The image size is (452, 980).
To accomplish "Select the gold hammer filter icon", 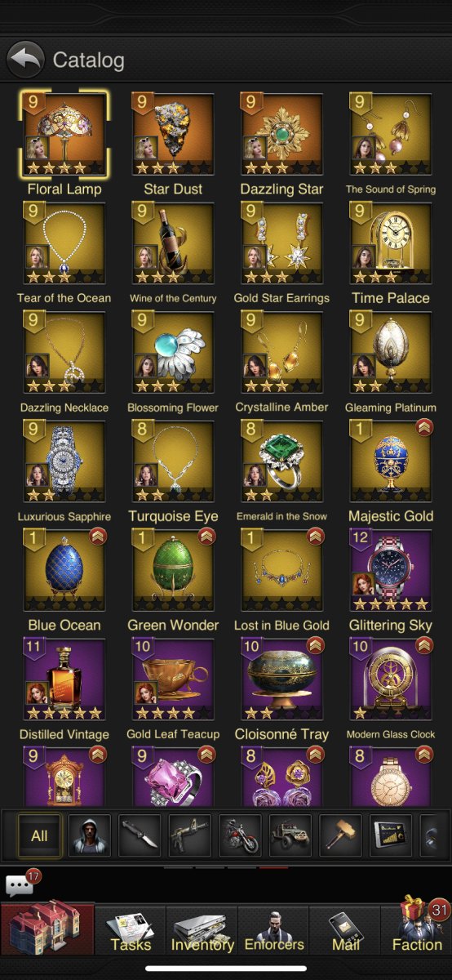I will click(341, 835).
